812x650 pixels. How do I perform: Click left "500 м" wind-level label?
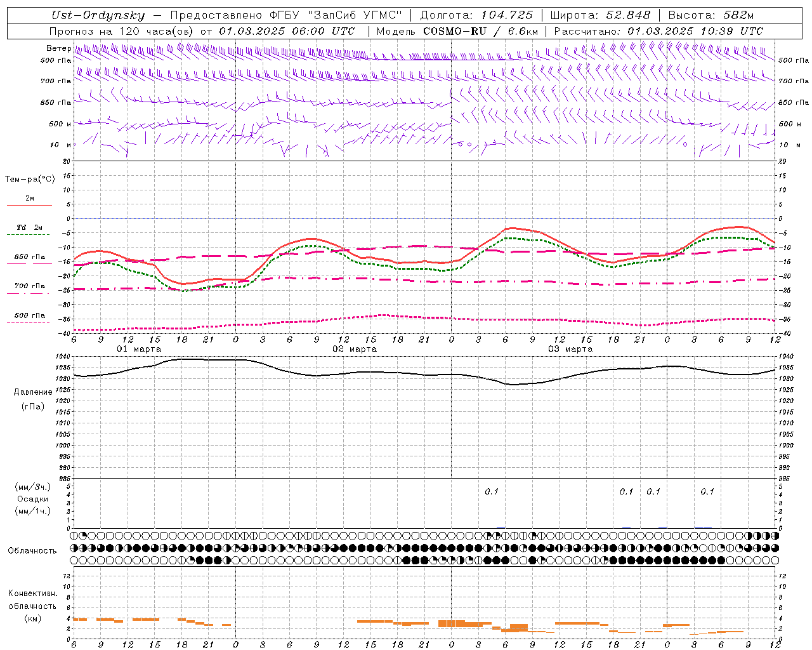coord(60,124)
